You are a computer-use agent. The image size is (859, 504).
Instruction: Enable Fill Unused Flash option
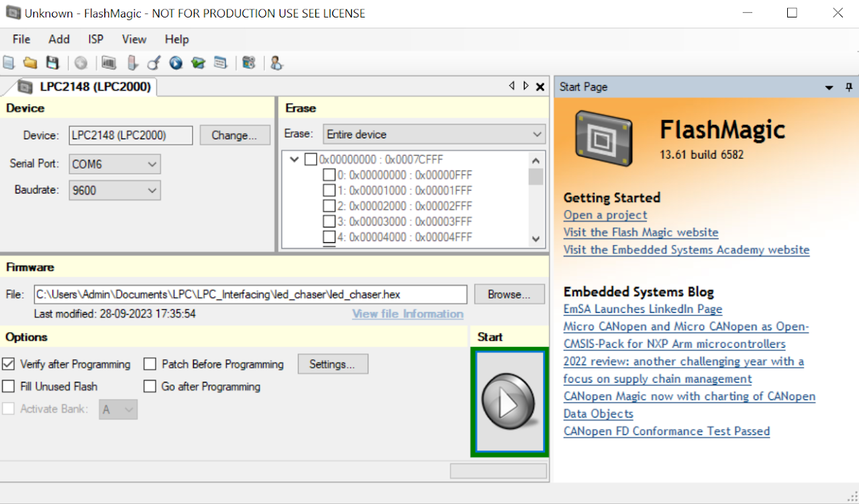pyautogui.click(x=9, y=387)
